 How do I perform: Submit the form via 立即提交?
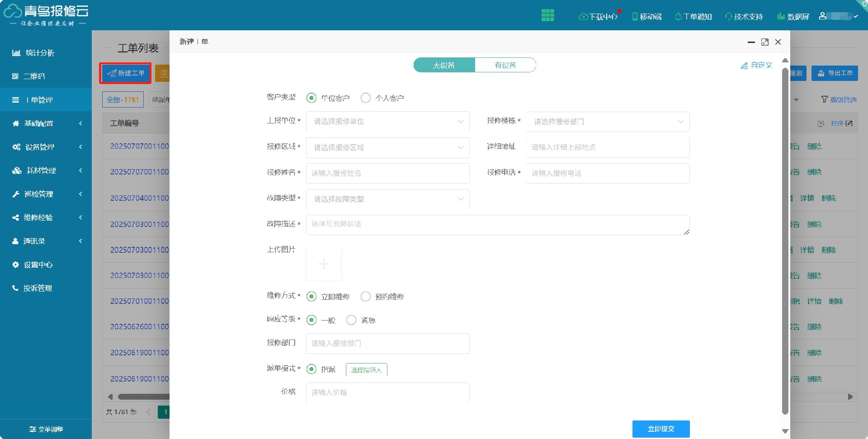(660, 429)
